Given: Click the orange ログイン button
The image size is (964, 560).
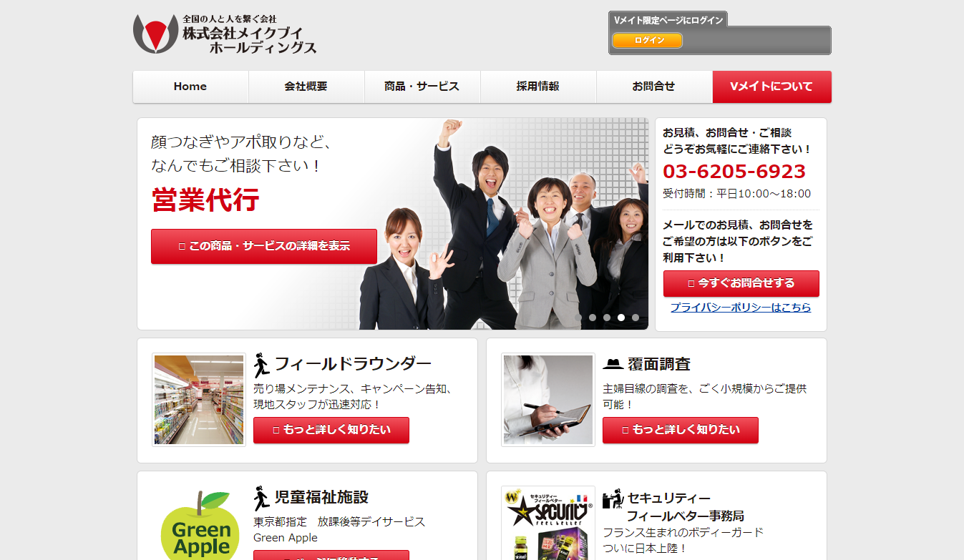Looking at the screenshot, I should click(648, 40).
